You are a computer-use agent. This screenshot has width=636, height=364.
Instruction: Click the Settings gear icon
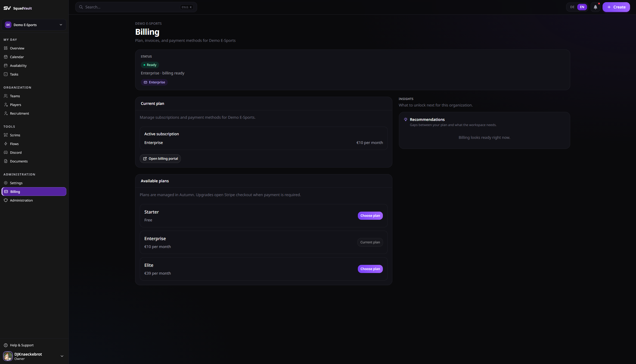6,183
